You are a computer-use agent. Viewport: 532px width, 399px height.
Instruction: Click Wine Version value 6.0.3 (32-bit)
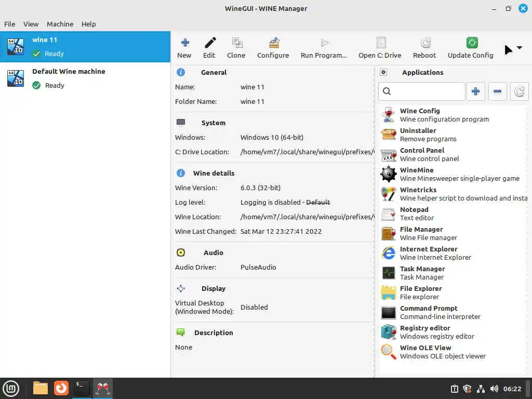click(260, 188)
